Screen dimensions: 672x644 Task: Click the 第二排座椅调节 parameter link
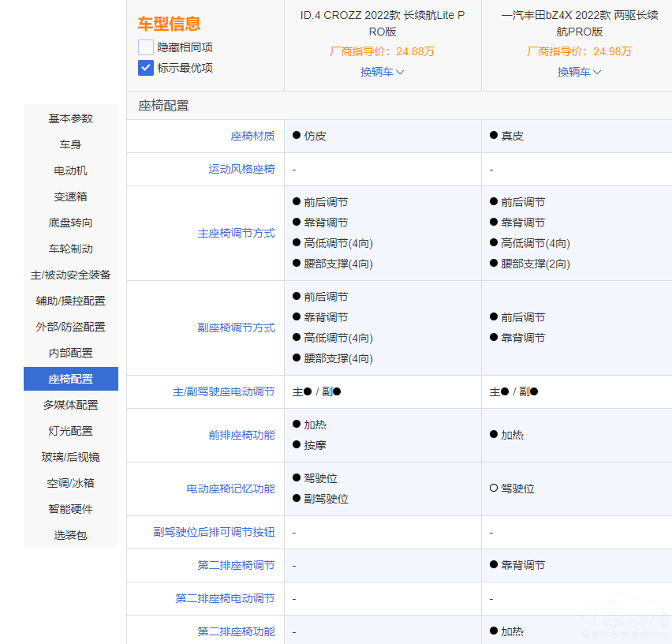tap(236, 565)
